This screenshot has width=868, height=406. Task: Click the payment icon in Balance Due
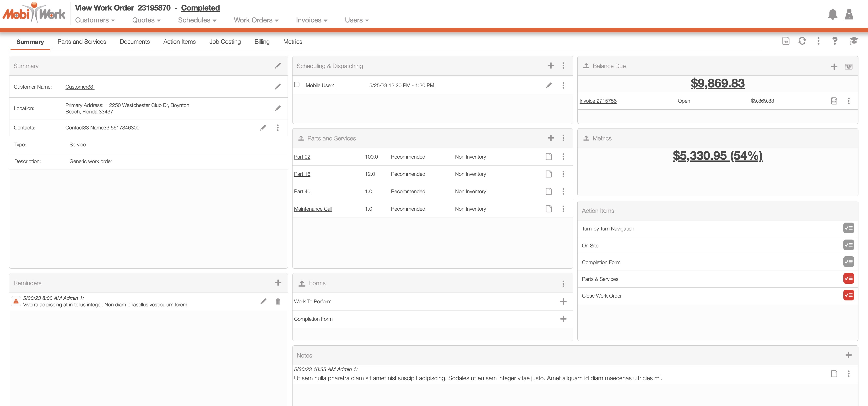point(848,67)
